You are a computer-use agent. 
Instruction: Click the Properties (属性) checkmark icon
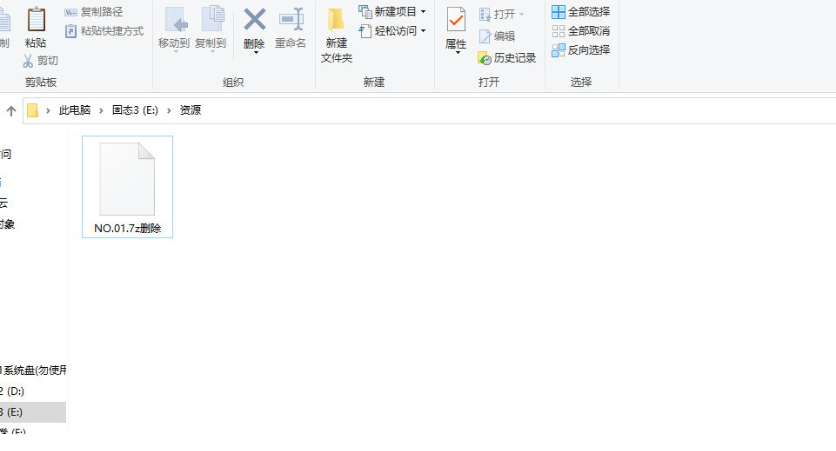456,20
